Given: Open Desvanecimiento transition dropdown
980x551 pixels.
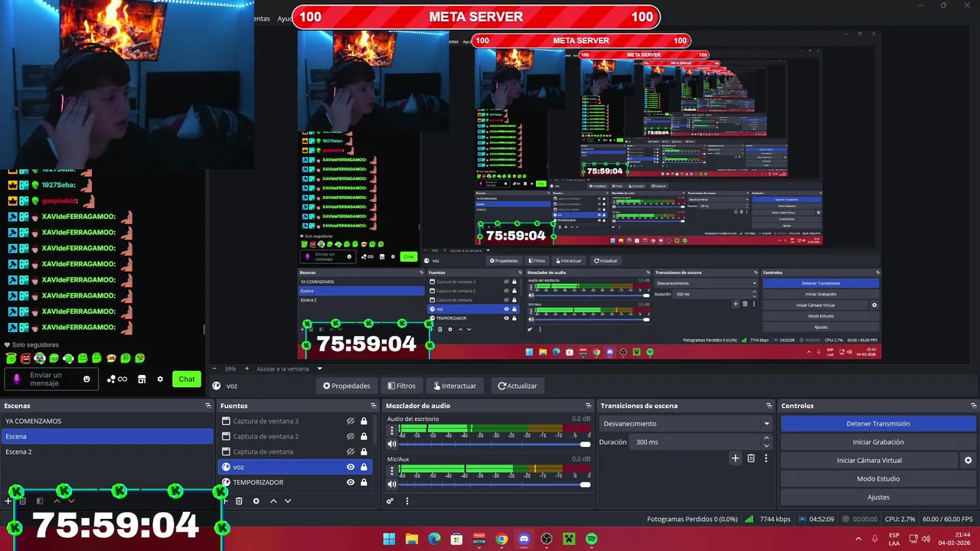Looking at the screenshot, I should pyautogui.click(x=685, y=423).
